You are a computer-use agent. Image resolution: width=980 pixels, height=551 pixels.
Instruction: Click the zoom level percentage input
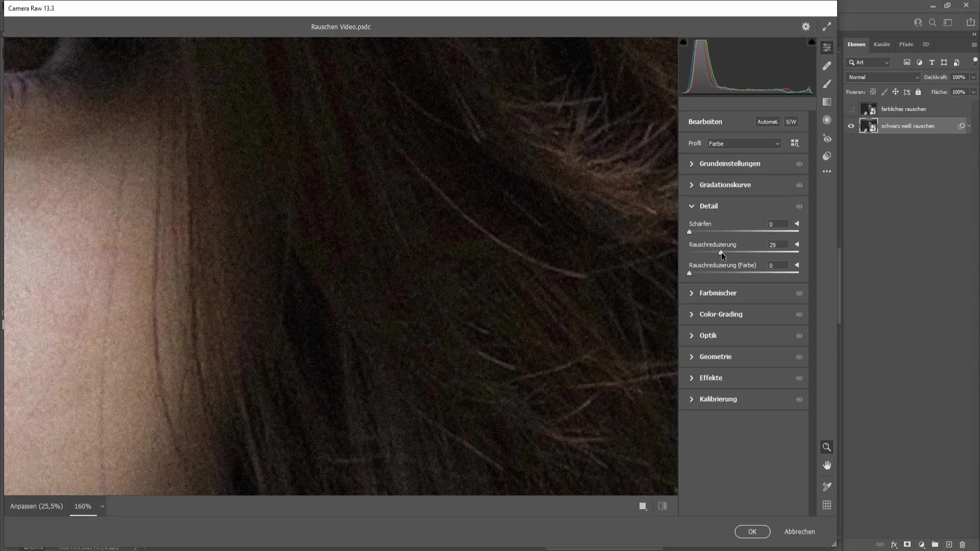[82, 506]
